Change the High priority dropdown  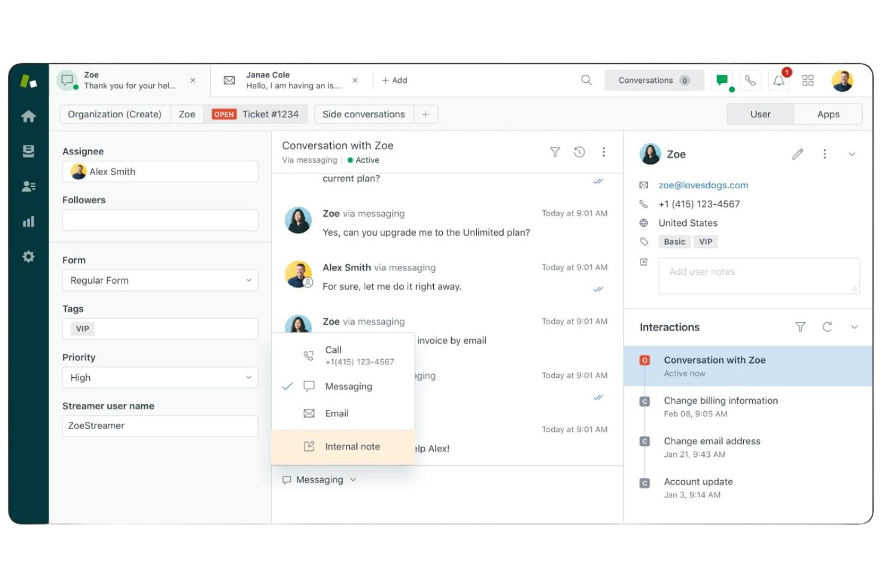(x=160, y=377)
